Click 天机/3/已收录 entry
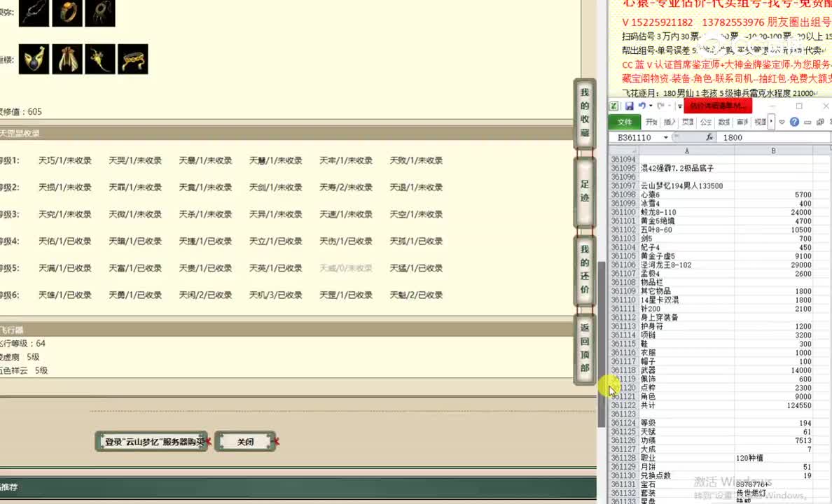Viewport: 832px width, 504px height. click(275, 295)
